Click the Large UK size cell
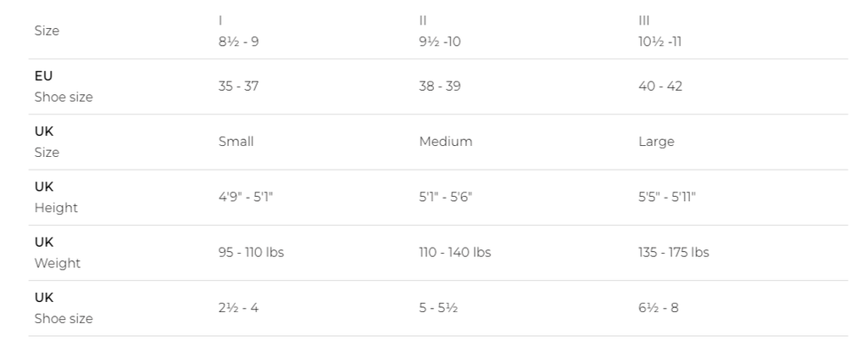This screenshot has width=868, height=341. coord(656,142)
